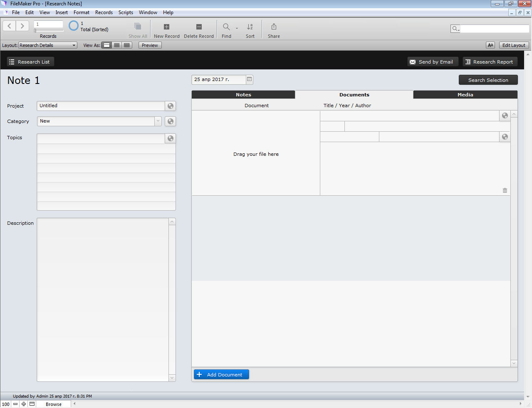
Task: Click the Show All toolbar icon
Action: click(x=138, y=26)
